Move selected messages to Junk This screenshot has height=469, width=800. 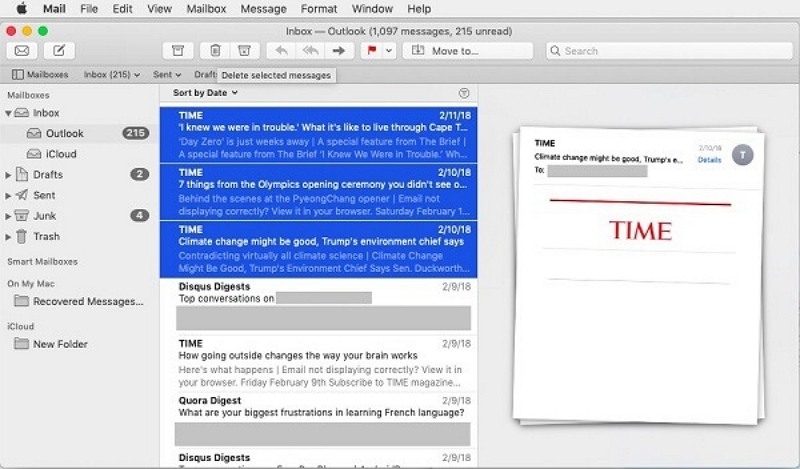click(x=244, y=51)
